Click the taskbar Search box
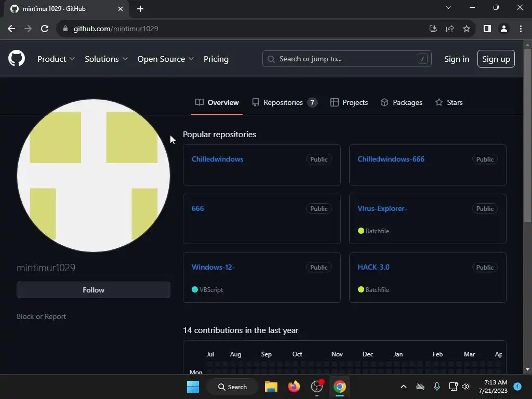The width and height of the screenshot is (532, 399). tap(233, 387)
